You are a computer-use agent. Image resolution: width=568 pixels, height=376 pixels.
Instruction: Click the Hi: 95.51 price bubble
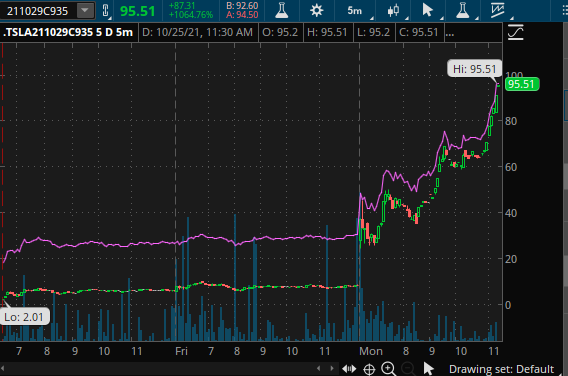[475, 69]
